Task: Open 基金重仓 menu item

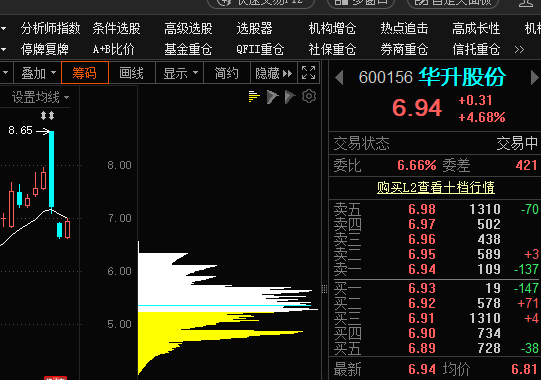Action: coord(188,50)
